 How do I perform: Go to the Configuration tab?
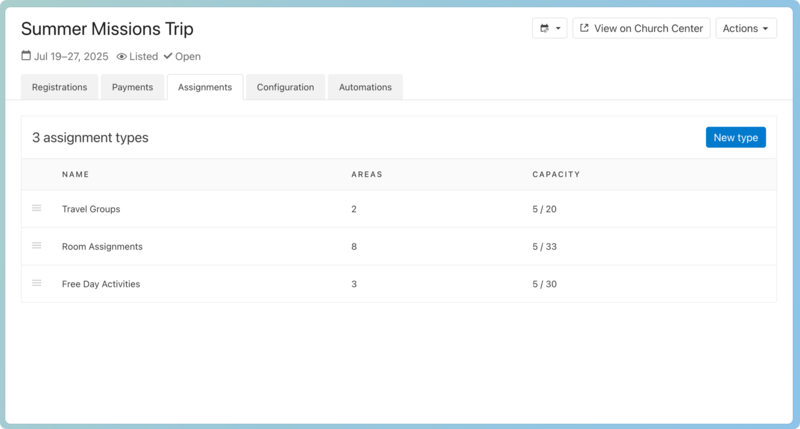285,87
